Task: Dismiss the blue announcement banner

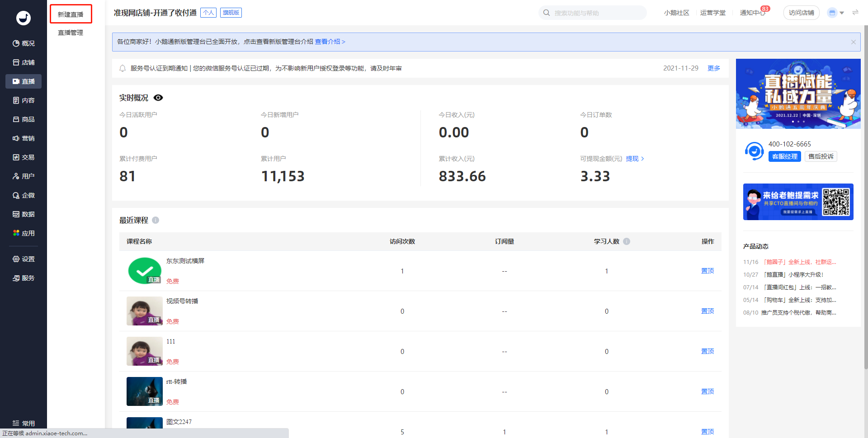Action: [853, 42]
